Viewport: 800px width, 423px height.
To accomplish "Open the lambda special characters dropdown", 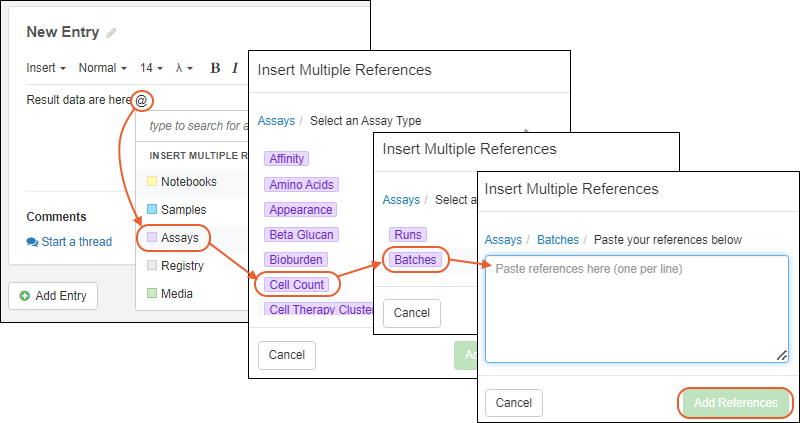I will tap(184, 68).
